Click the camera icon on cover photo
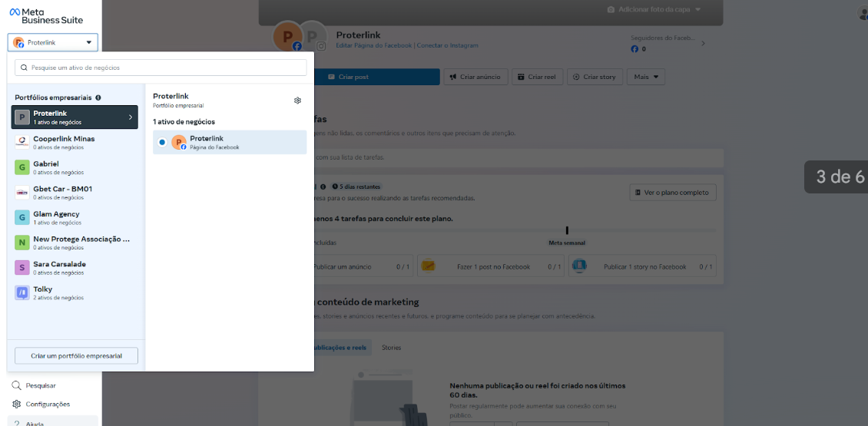 click(x=611, y=9)
